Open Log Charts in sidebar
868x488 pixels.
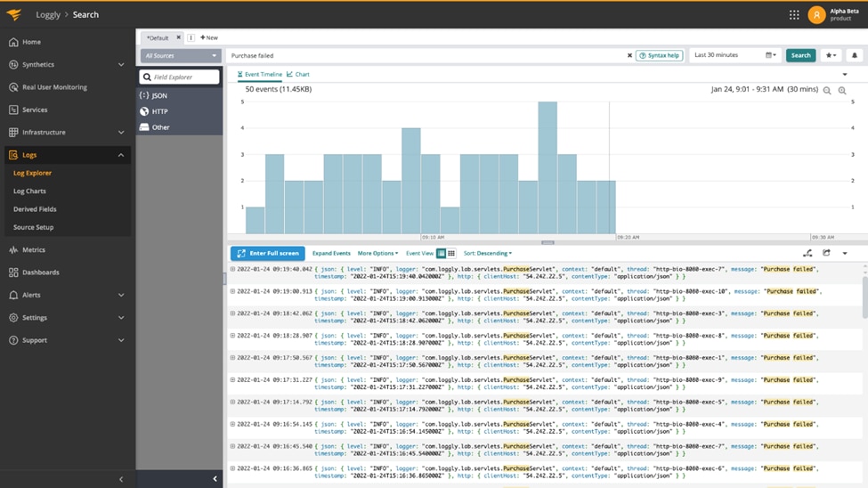point(29,191)
